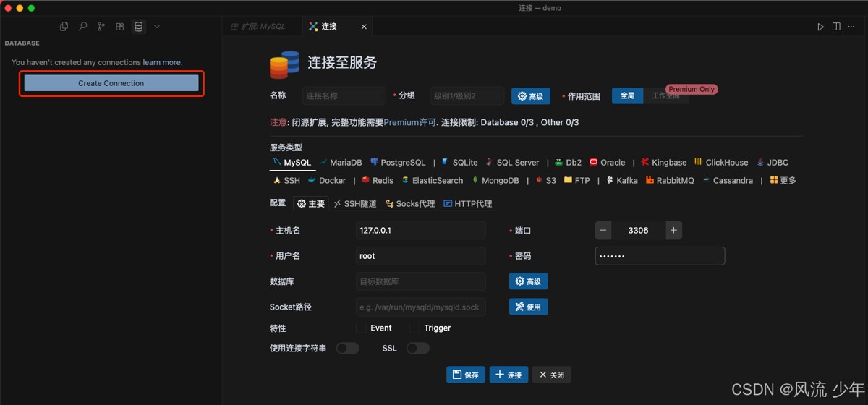Choose the Db2 service type
The image size is (868, 405).
pyautogui.click(x=569, y=163)
